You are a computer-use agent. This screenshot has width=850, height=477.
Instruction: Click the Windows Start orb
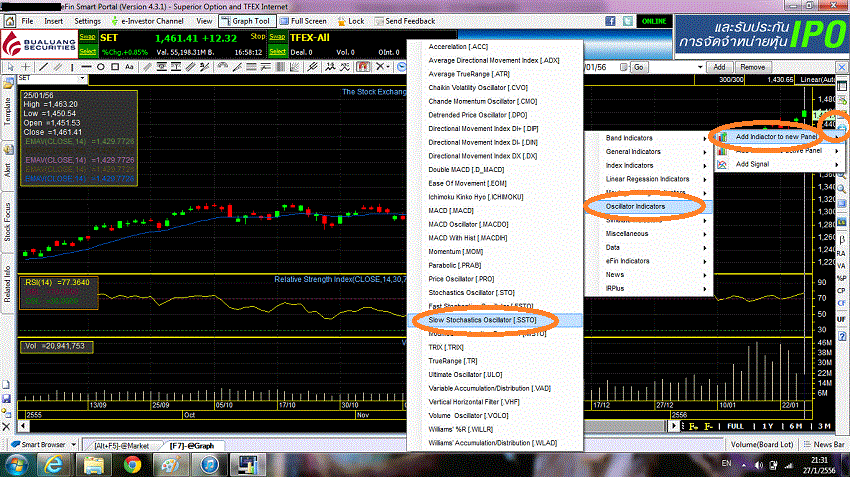16,465
